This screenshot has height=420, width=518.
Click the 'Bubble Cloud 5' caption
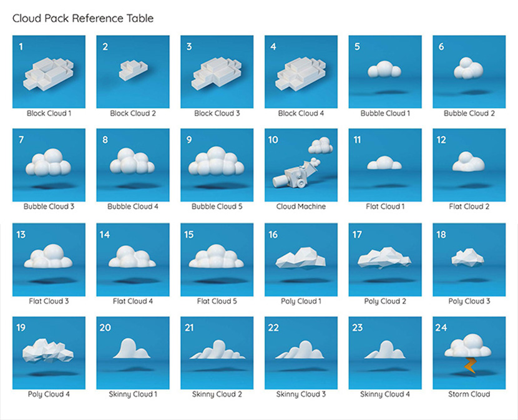[x=217, y=207]
